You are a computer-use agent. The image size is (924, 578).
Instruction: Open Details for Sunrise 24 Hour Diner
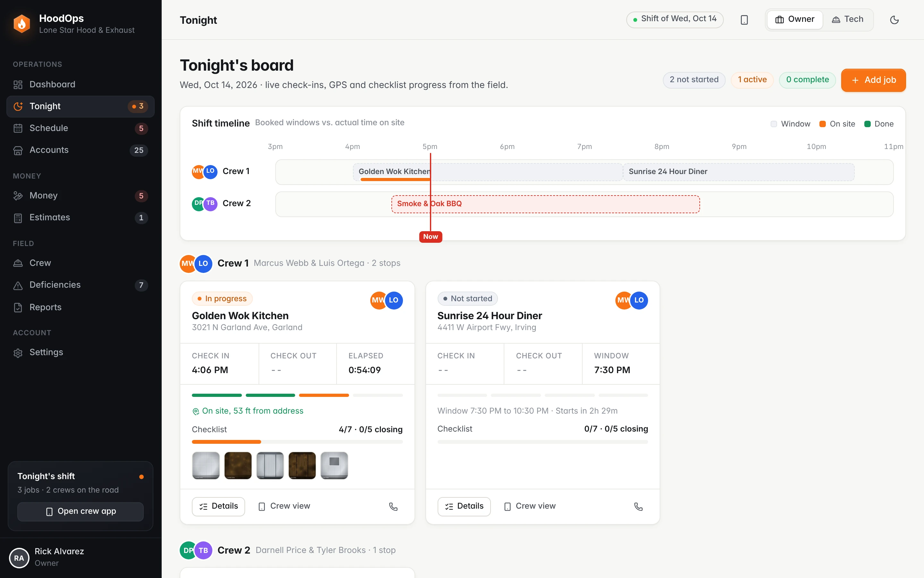(464, 506)
